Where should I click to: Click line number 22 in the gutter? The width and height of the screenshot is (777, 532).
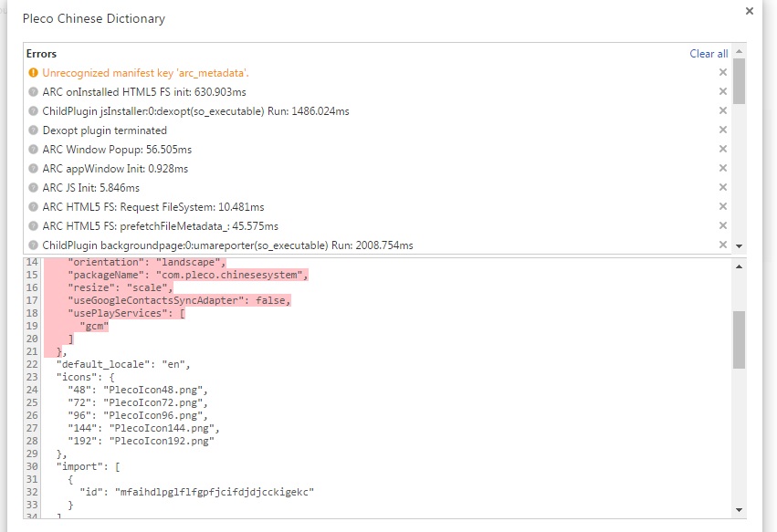[32, 365]
